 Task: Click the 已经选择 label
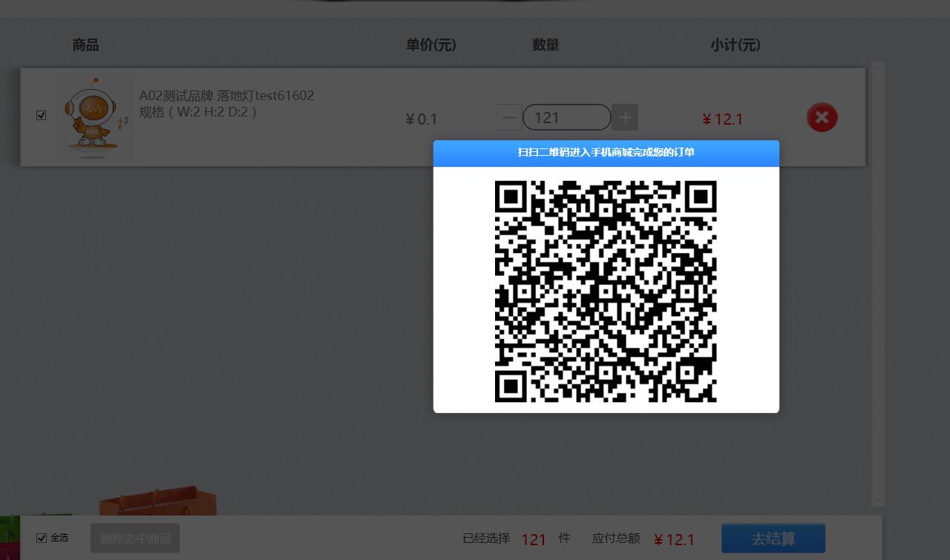[x=486, y=538]
